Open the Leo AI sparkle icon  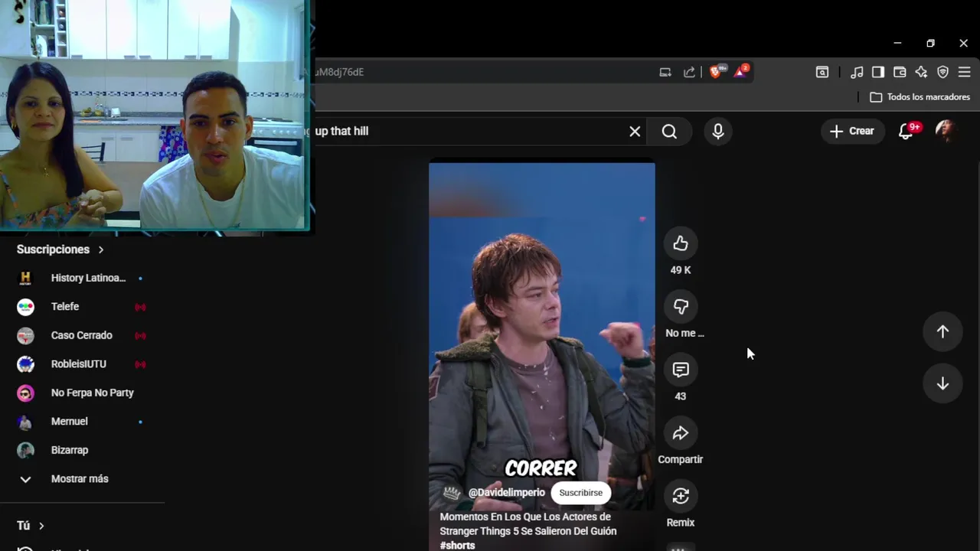[921, 72]
